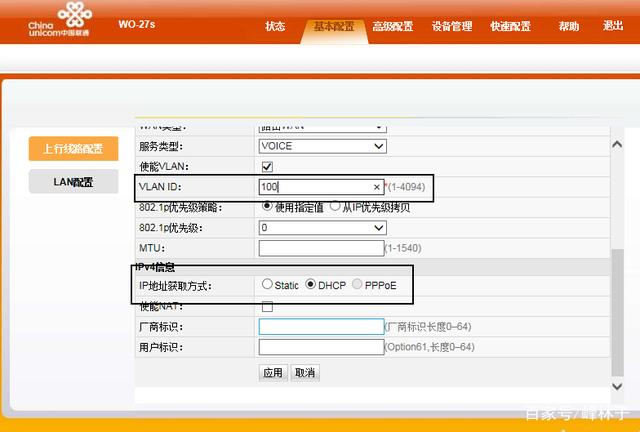This screenshot has height=432, width=640.
Task: Clear the VLAN ID field with the X
Action: pos(376,187)
